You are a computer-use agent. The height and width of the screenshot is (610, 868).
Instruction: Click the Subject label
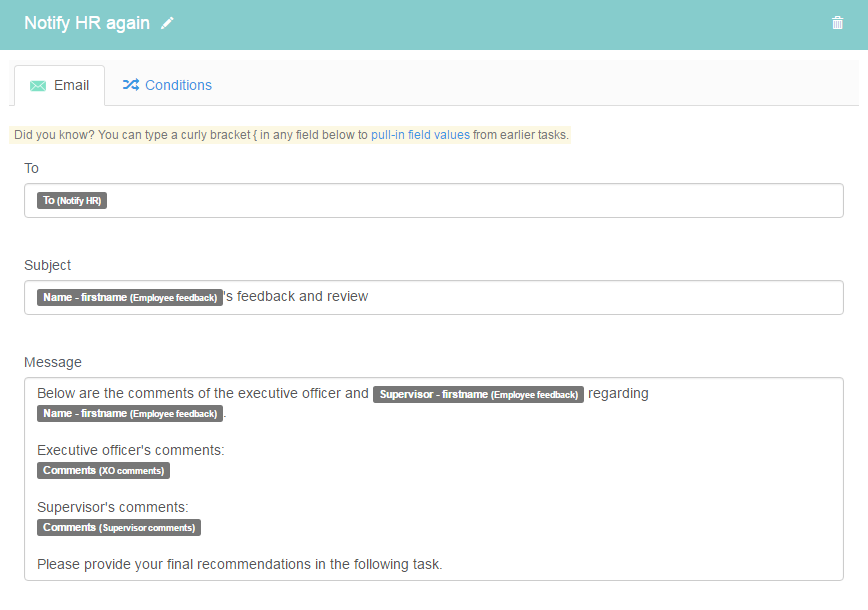point(48,265)
